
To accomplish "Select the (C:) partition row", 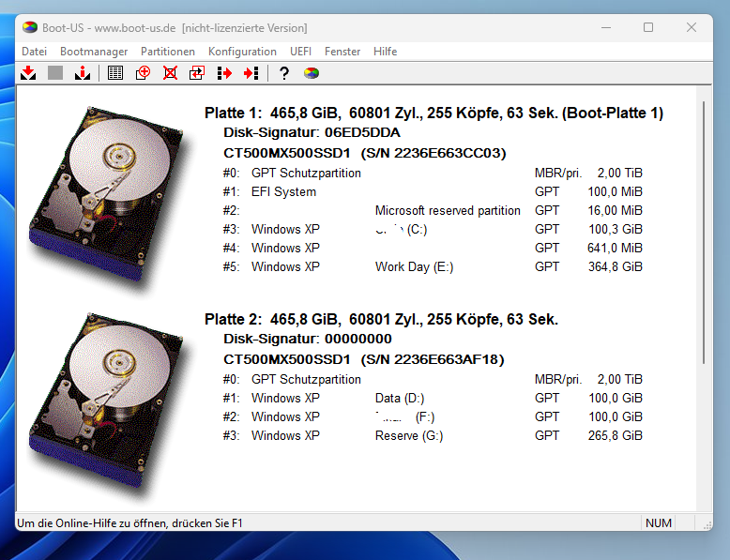I will 433,230.
